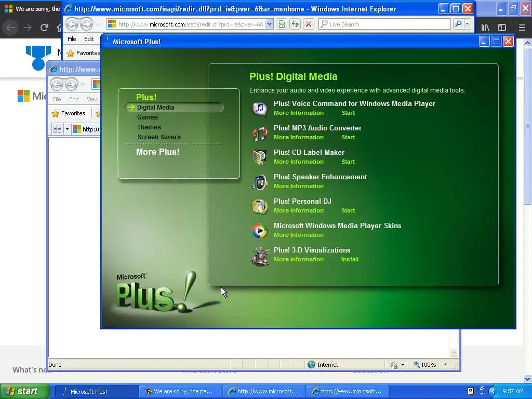Viewport: 532px width, 399px height.
Task: Open More Plus! section
Action: 157,152
